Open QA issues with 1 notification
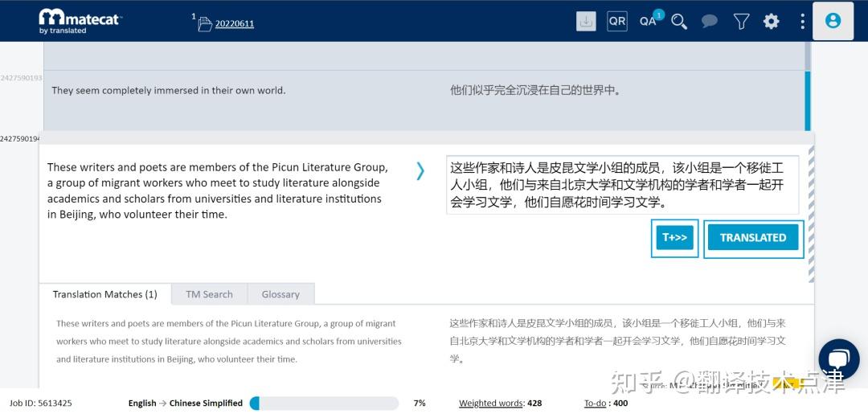The height and width of the screenshot is (418, 868). coord(649,21)
